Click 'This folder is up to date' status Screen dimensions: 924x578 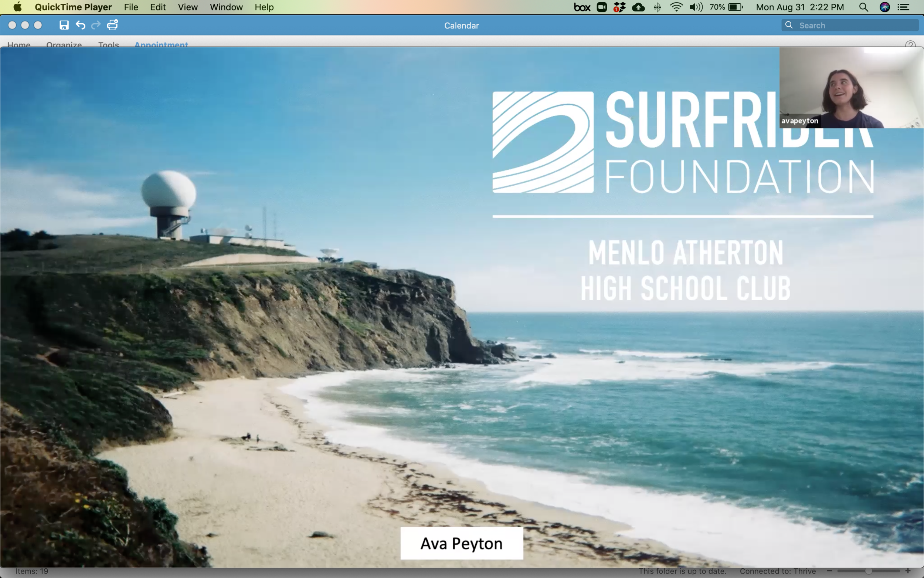(682, 571)
